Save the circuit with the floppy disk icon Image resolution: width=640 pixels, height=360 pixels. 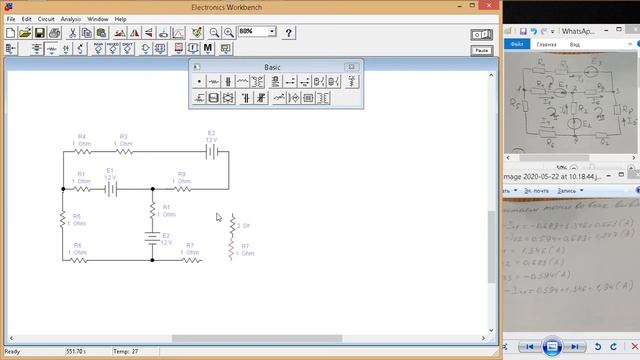tap(40, 33)
